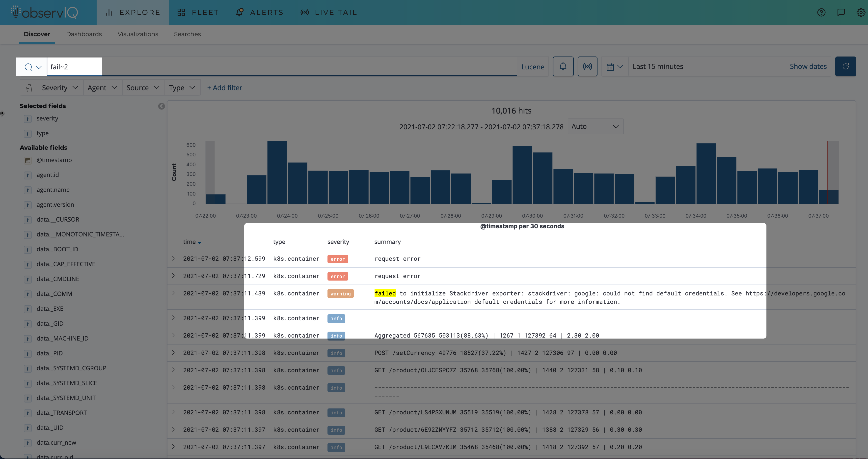Collapse the fields sidebar arrow

[162, 106]
